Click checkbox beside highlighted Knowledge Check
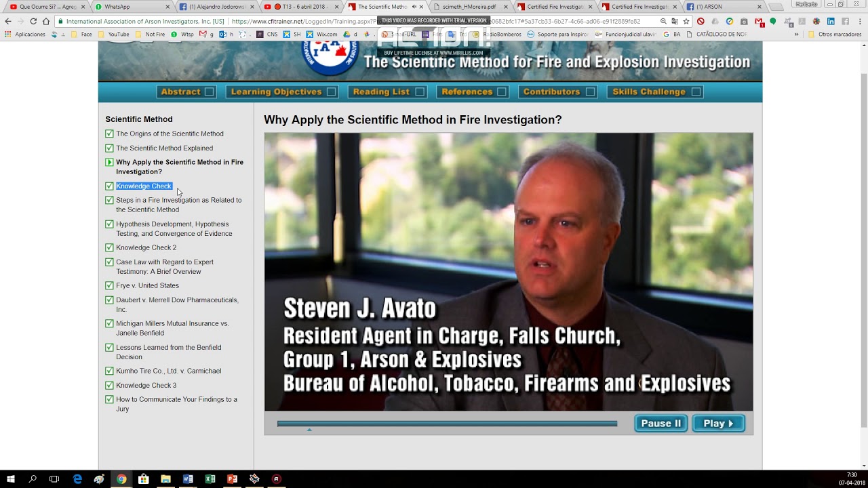The width and height of the screenshot is (868, 488). [x=109, y=186]
